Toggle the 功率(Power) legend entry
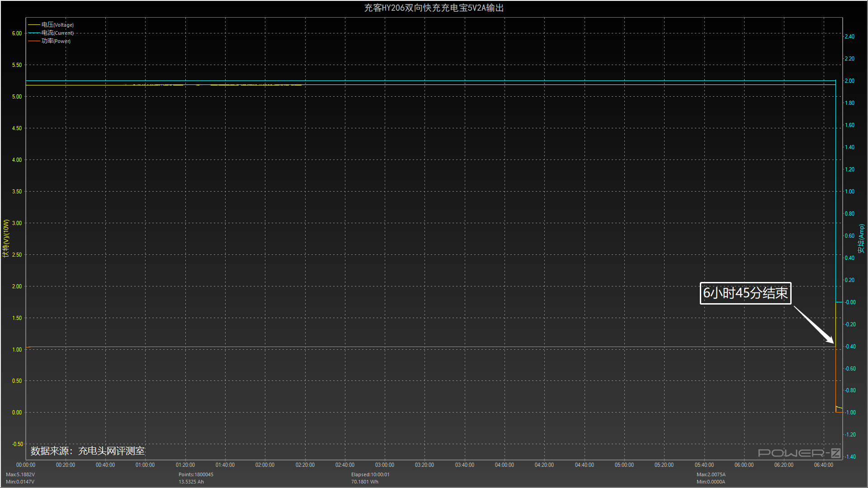This screenshot has width=868, height=488. [56, 41]
